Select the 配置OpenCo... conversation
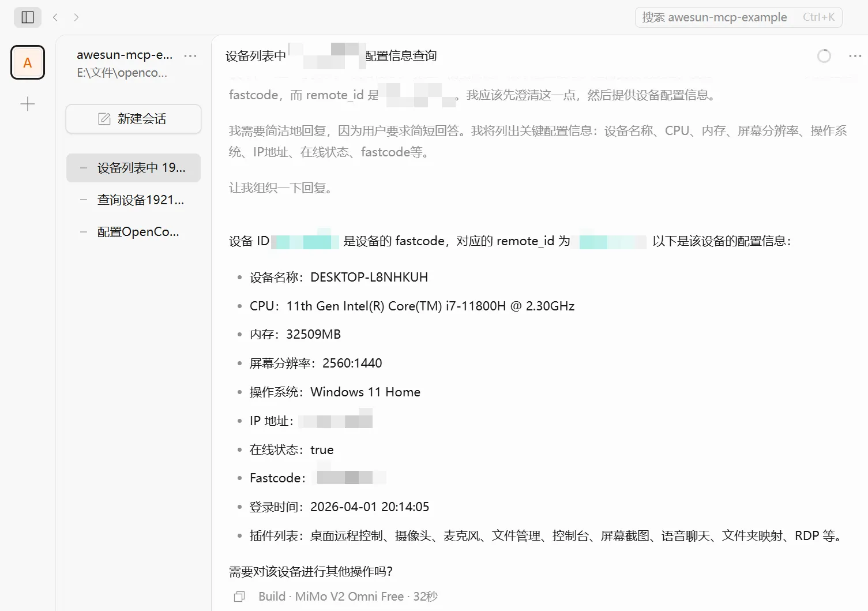 pos(138,231)
